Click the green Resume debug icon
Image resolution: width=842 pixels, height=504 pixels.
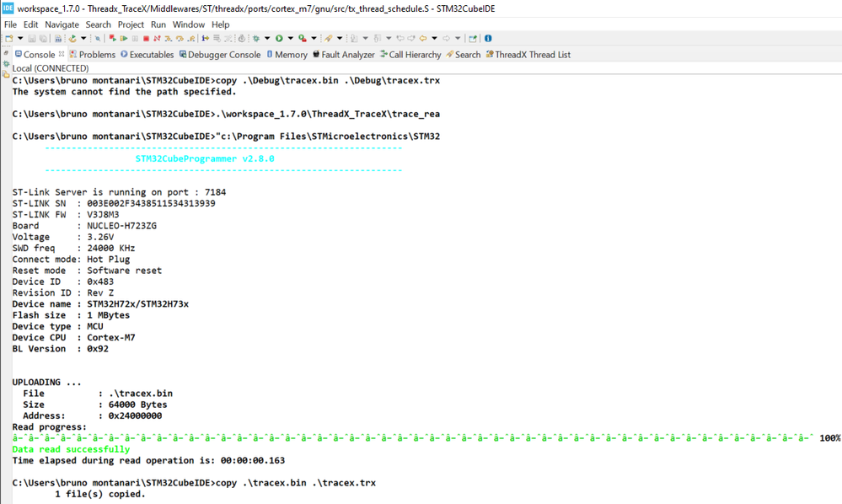click(x=124, y=39)
